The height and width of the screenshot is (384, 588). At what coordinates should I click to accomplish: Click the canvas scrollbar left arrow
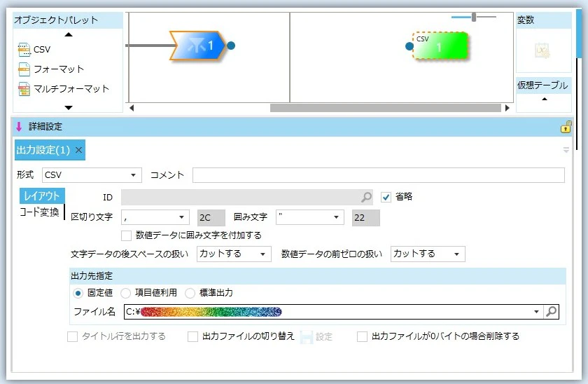point(132,108)
